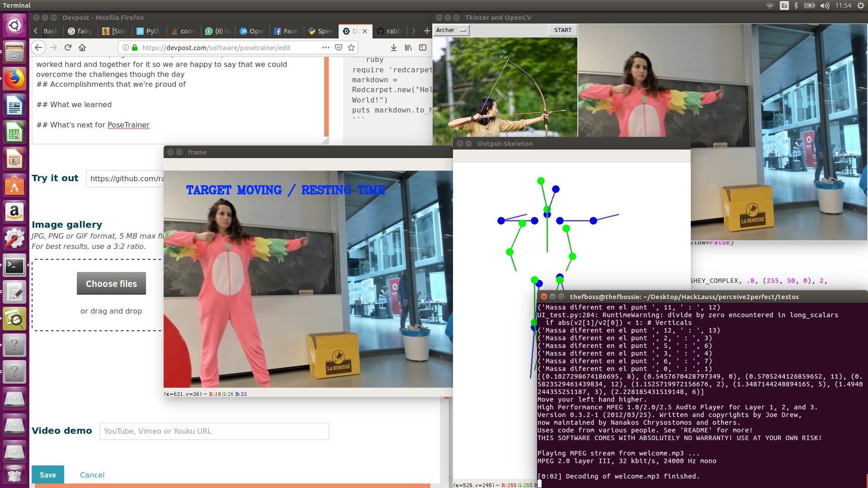Screen dimensions: 868x488
Task: Open a new Firefox tab
Action: click(x=427, y=31)
